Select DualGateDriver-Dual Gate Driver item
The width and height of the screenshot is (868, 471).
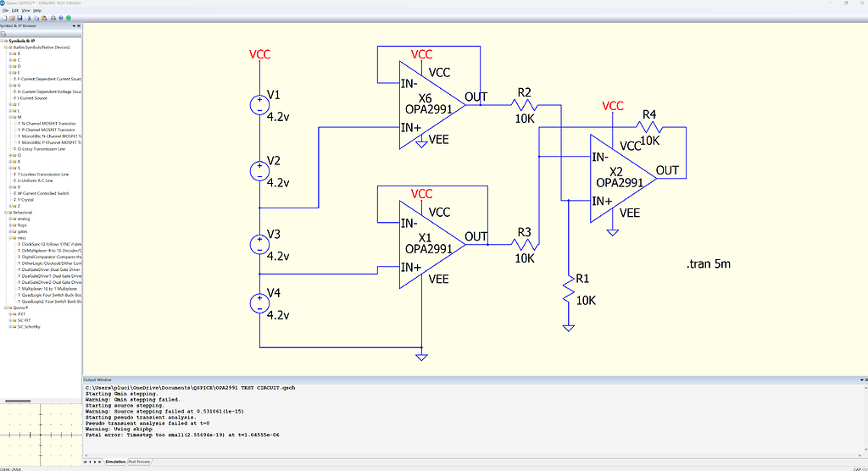pos(51,269)
